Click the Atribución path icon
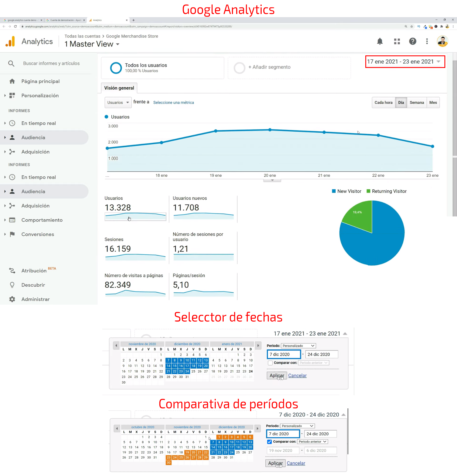Image resolution: width=457 pixels, height=476 pixels. point(12,271)
